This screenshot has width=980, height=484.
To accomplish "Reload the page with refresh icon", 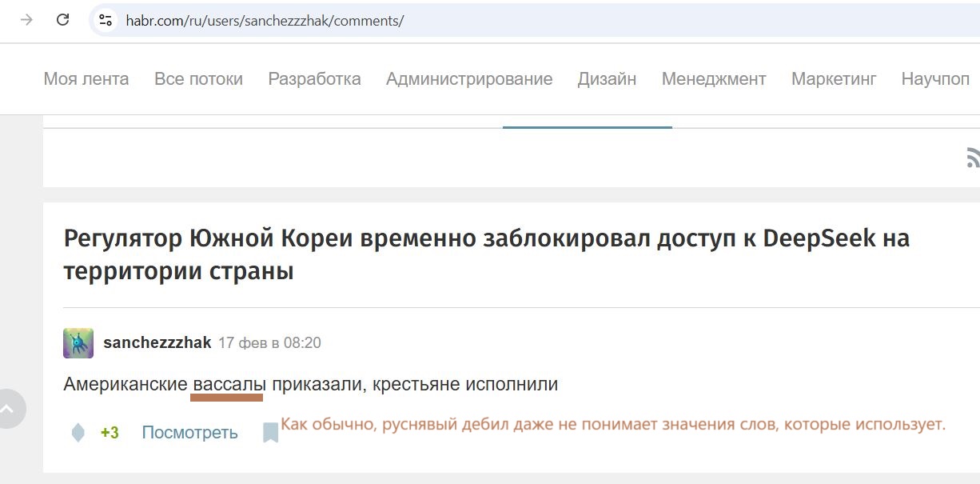I will tap(62, 20).
